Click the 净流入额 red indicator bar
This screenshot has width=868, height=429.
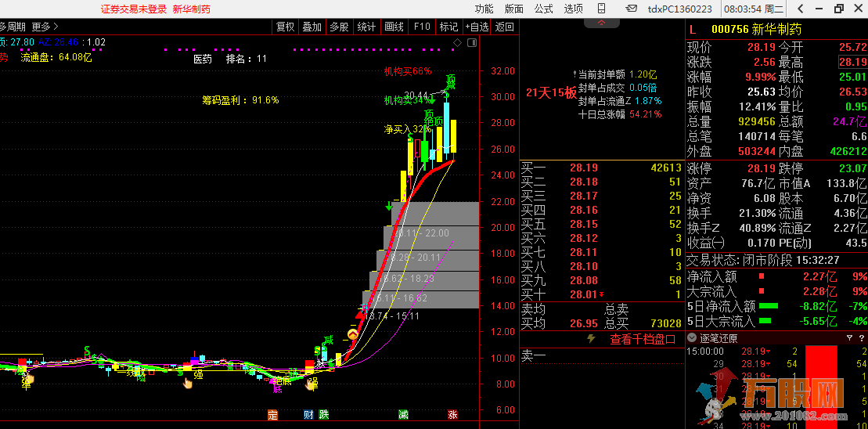(x=762, y=276)
